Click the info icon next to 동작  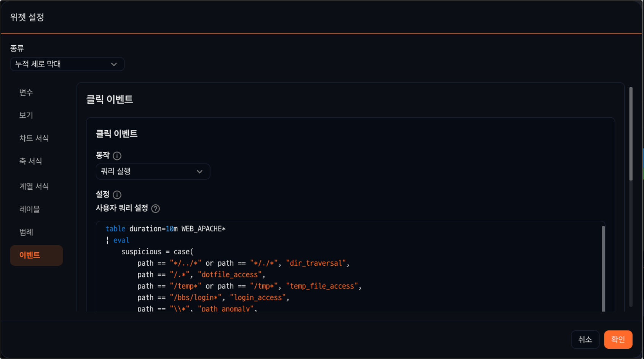click(x=117, y=156)
